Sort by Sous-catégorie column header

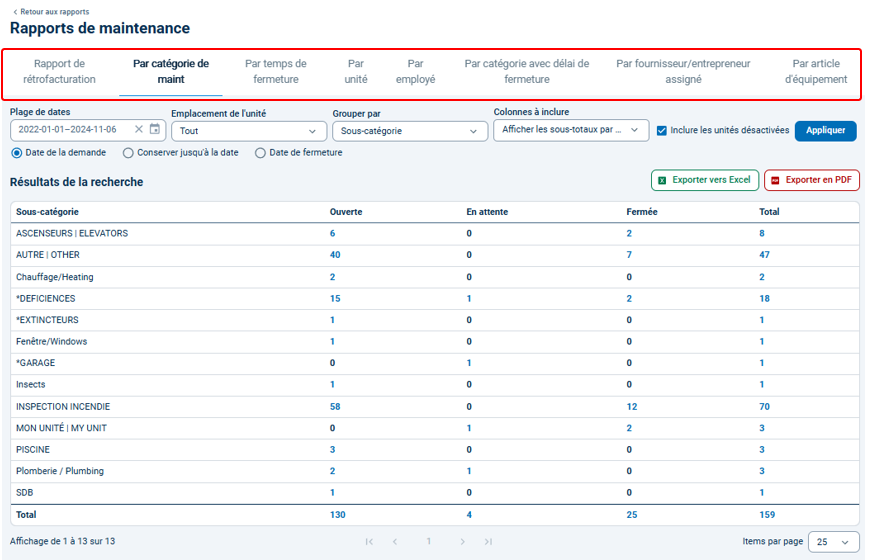point(47,212)
